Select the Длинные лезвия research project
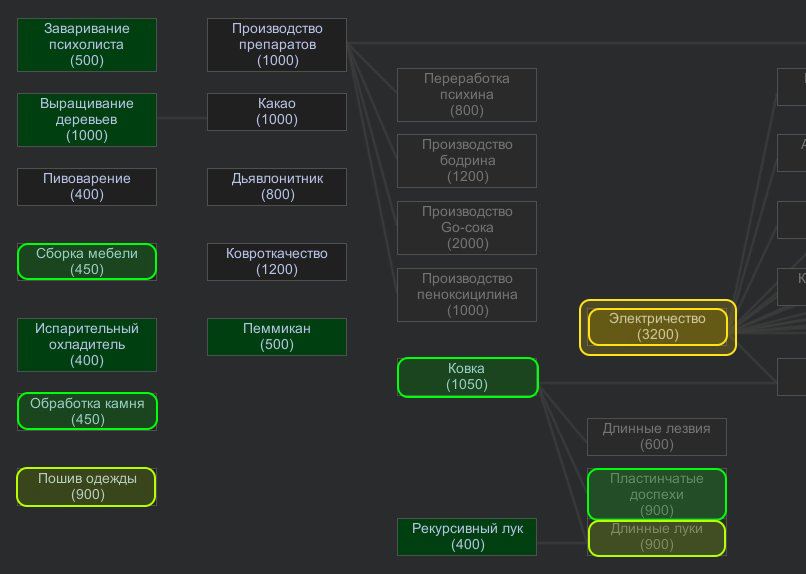The image size is (806, 574). [x=657, y=437]
